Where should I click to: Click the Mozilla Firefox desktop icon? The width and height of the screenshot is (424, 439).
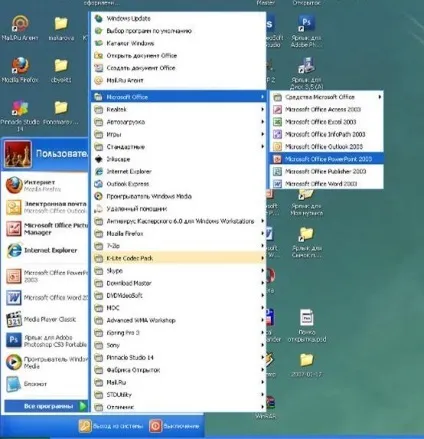20,66
